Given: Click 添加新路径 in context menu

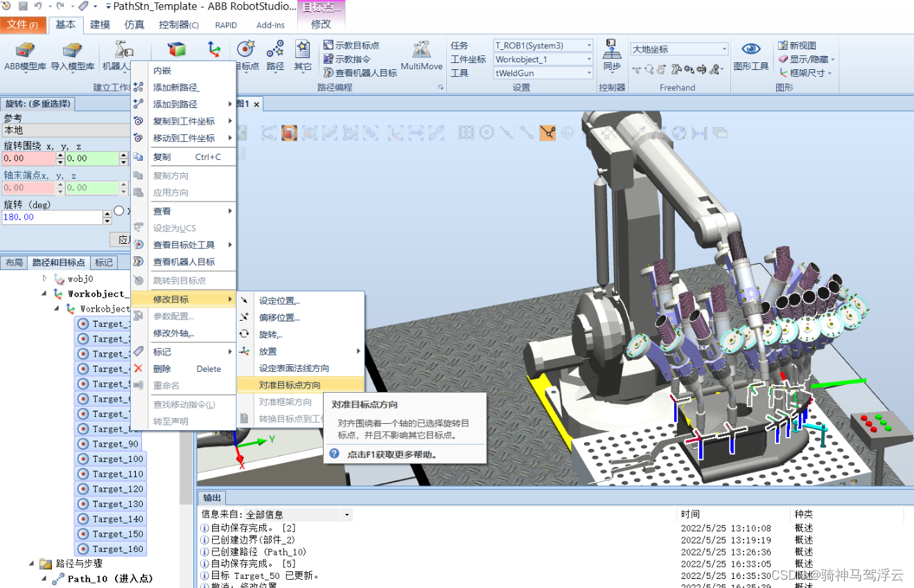Looking at the screenshot, I should [x=184, y=87].
